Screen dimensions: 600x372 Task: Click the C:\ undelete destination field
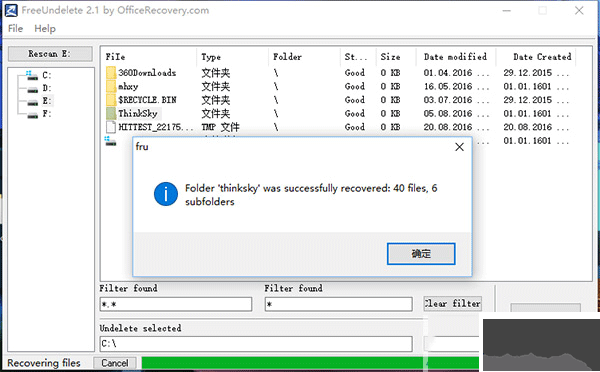click(x=256, y=344)
